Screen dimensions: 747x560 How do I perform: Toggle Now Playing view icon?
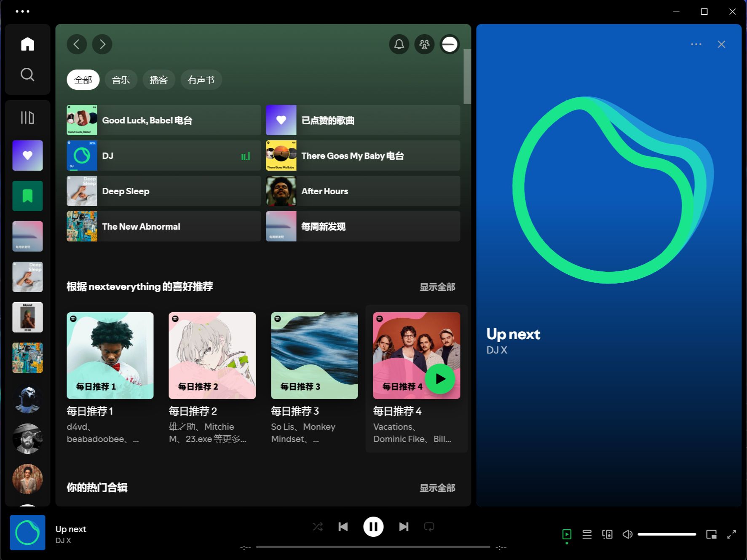567,534
